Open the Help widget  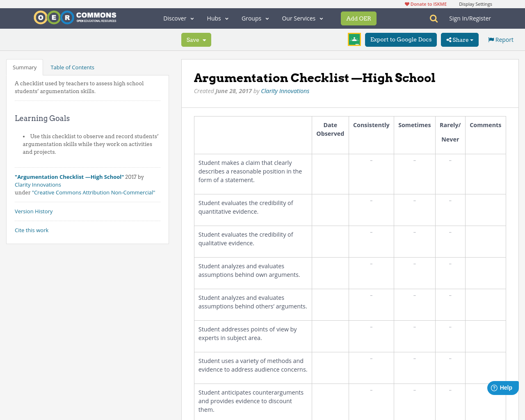click(502, 387)
